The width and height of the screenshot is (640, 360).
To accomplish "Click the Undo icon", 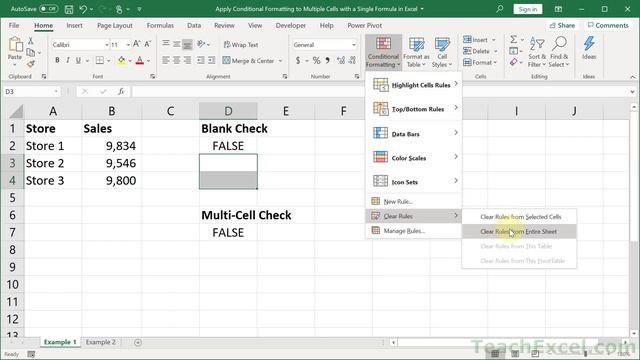I will 83,9.
